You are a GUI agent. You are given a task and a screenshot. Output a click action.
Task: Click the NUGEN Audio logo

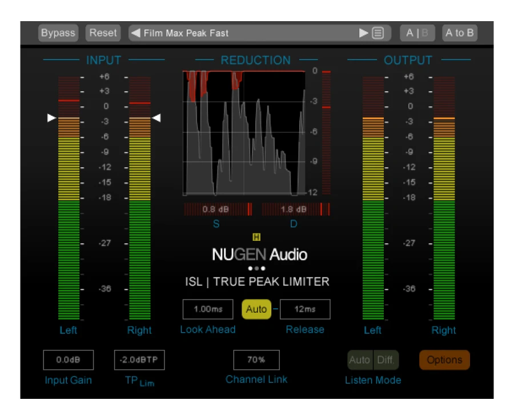click(x=260, y=255)
